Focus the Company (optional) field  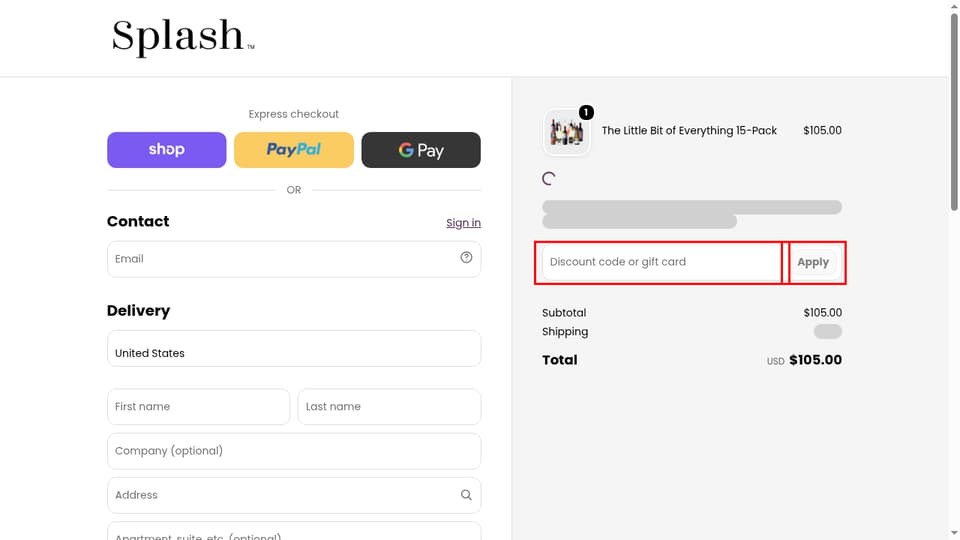click(x=294, y=451)
